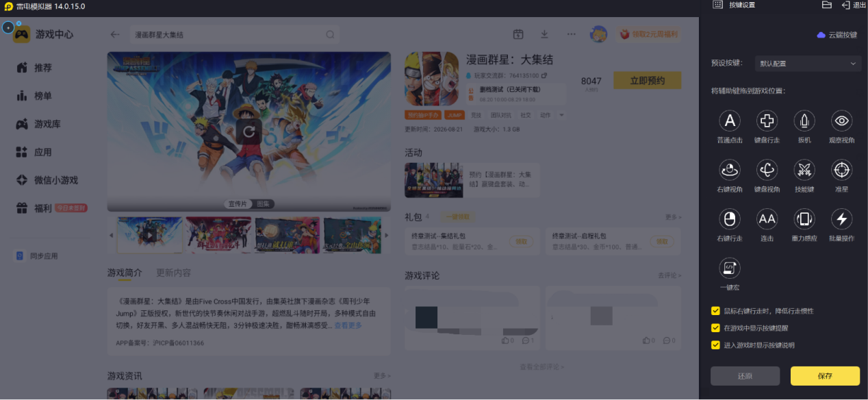The height and width of the screenshot is (400, 868).
Task: Open the 预设按键 默认配置 dropdown
Action: (x=808, y=64)
